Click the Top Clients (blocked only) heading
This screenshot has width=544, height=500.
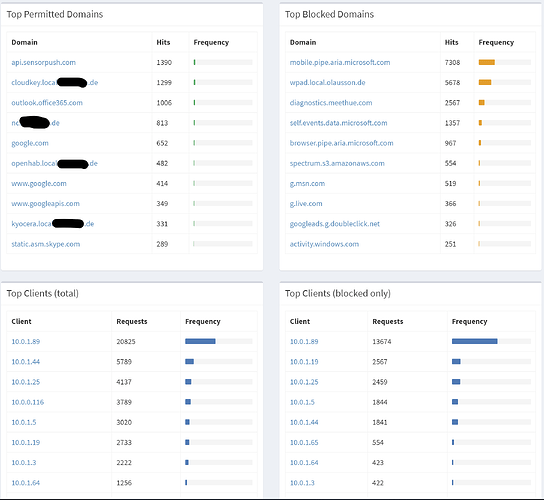click(338, 294)
